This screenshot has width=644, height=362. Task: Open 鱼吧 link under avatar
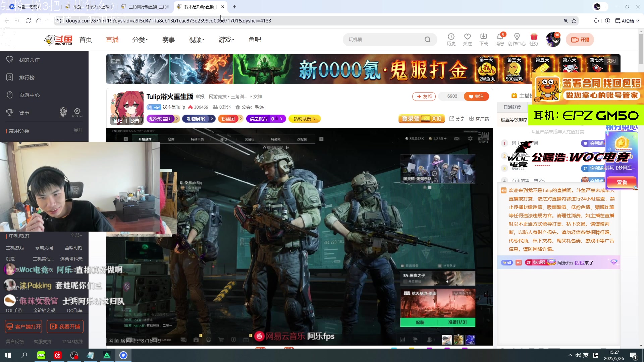point(118,121)
